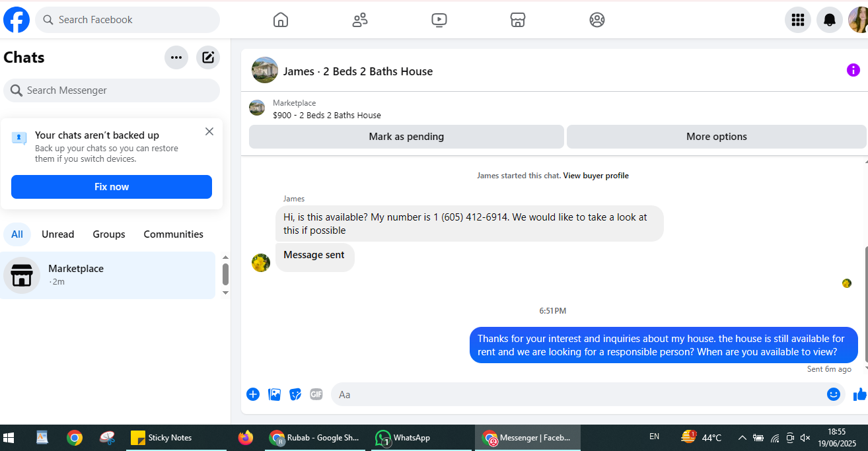Open Chats options three-dot button
The width and height of the screenshot is (868, 451).
point(176,57)
